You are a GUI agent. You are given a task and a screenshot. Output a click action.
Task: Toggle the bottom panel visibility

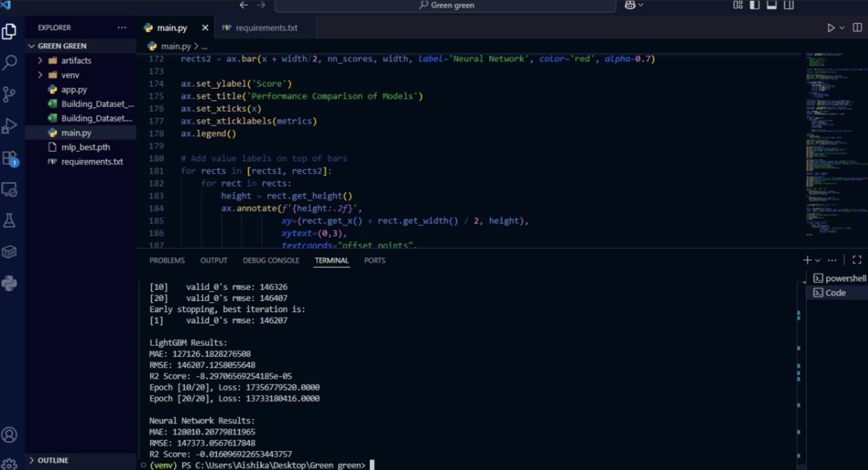(771, 5)
